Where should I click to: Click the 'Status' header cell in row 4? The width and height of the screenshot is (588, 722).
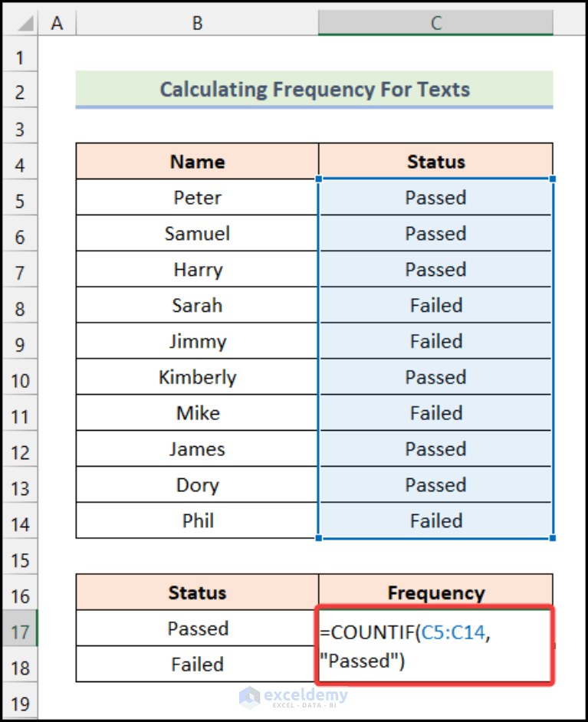(435, 161)
